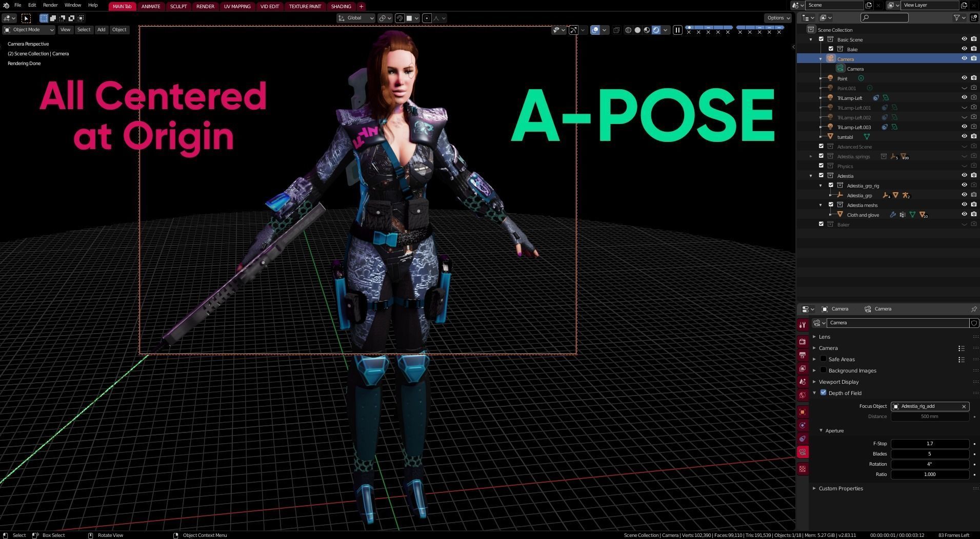Screen dimensions: 980x539
Task: Expand the Adrestia.springs collection
Action: pyautogui.click(x=811, y=156)
